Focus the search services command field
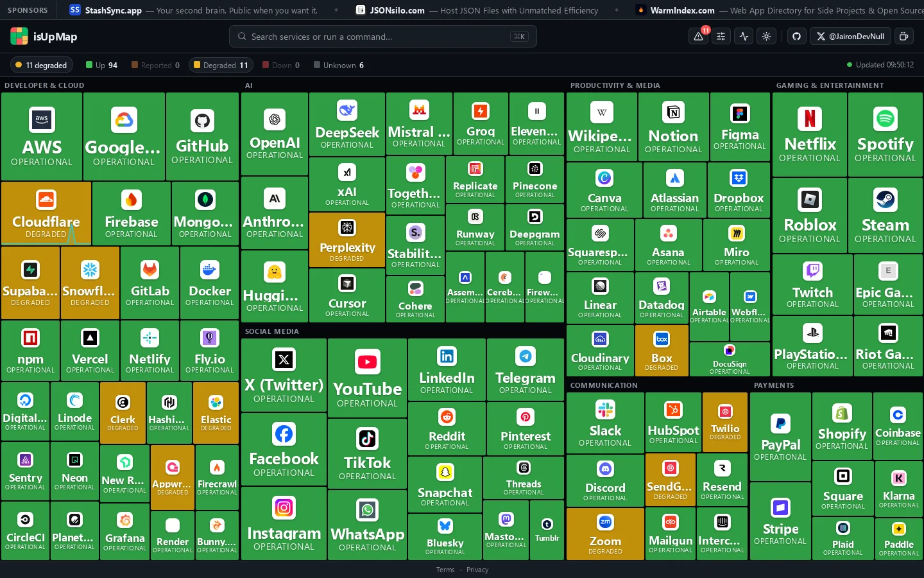924x578 pixels. (383, 37)
